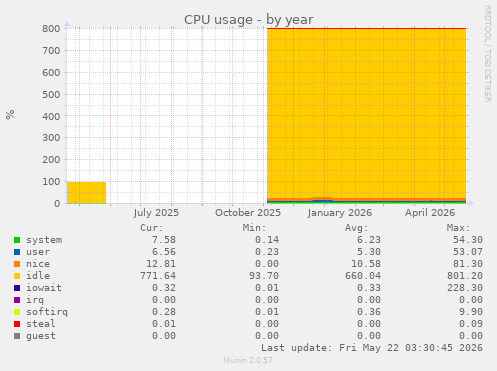Screen dimensions: 497x371
Task: Click the nice maximum value 81.30
Action: pos(468,264)
